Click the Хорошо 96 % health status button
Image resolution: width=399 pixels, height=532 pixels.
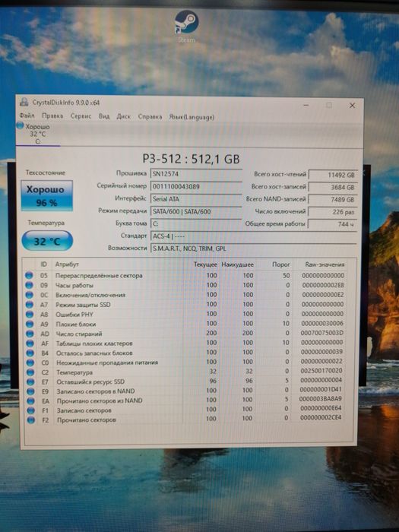[x=47, y=196]
